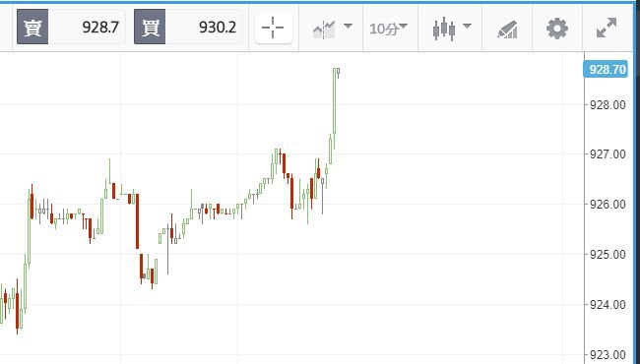Click the 923.00 price axis label

(x=608, y=354)
